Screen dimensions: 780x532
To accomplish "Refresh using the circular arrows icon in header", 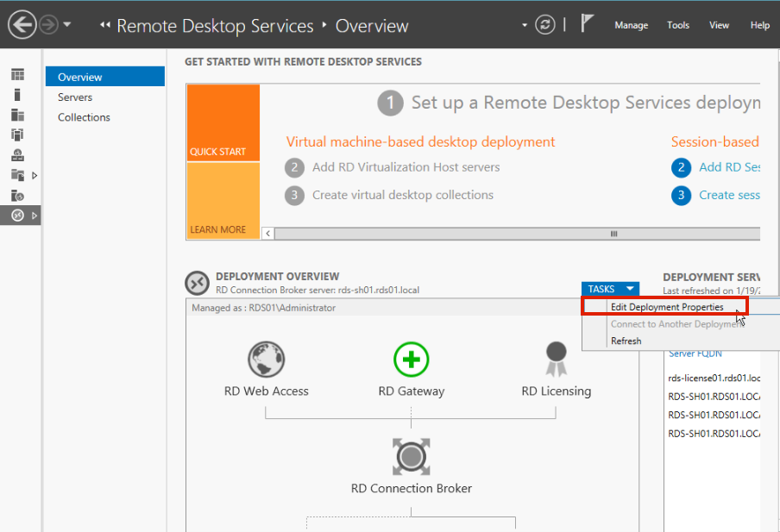I will (544, 25).
